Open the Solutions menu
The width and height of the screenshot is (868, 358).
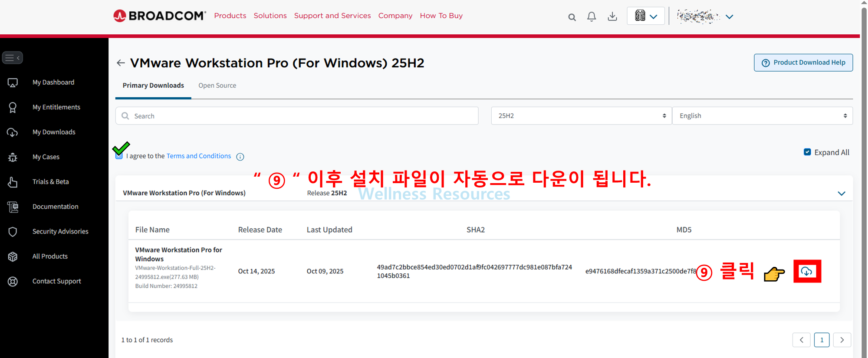[x=270, y=16]
